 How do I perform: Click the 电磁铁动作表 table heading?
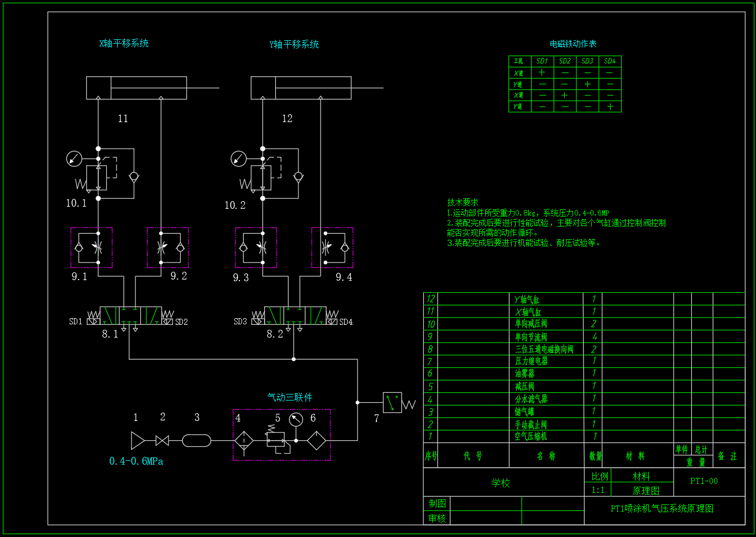573,44
